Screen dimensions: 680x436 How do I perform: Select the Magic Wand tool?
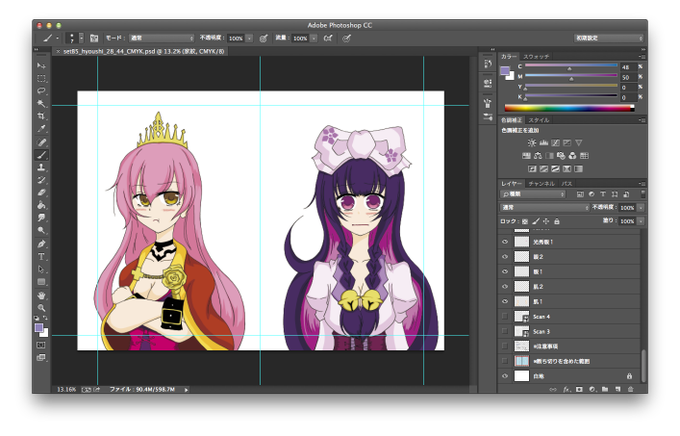(x=41, y=104)
